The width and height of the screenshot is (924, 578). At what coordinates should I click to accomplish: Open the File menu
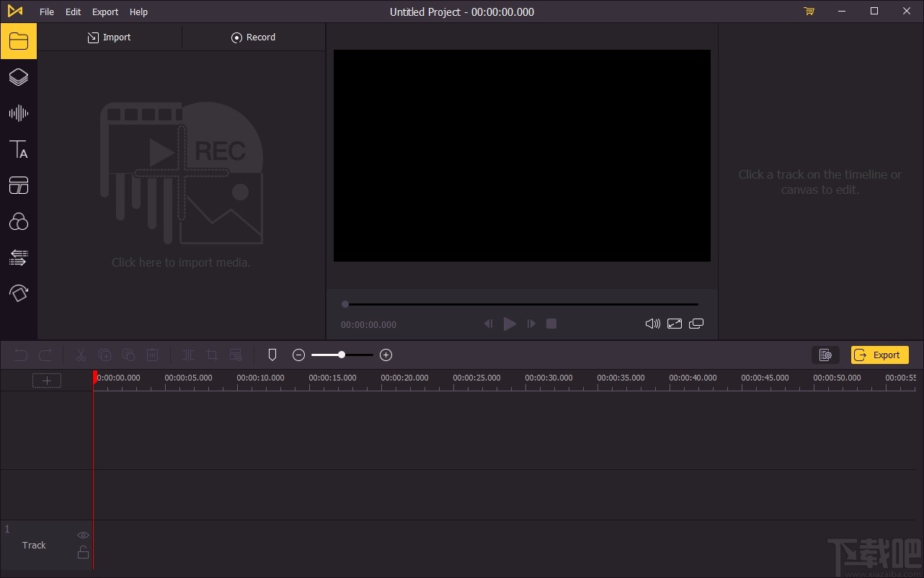click(x=46, y=12)
